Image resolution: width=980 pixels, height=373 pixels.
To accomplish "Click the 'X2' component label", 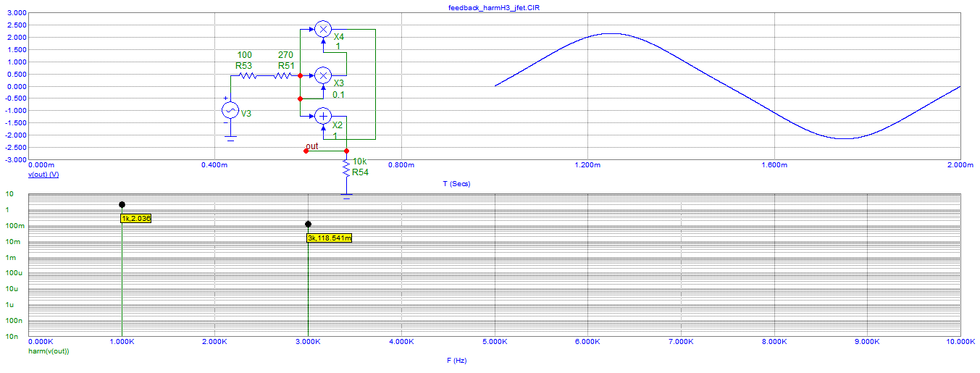I will click(338, 125).
